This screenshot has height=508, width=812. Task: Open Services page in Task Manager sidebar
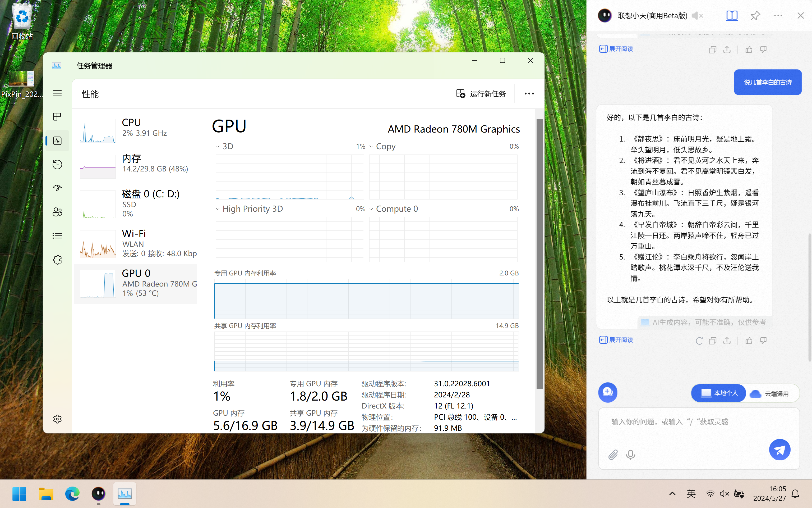(x=57, y=260)
